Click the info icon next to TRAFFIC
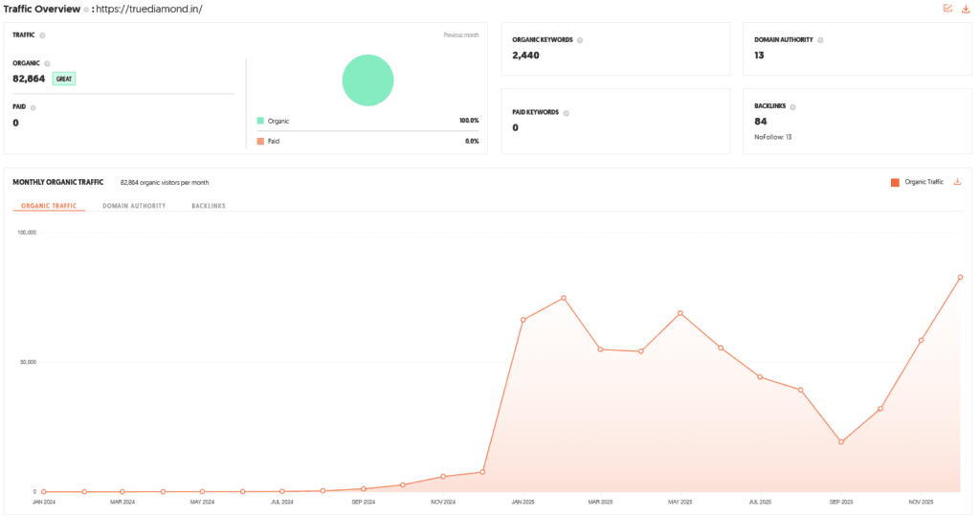 pos(42,35)
